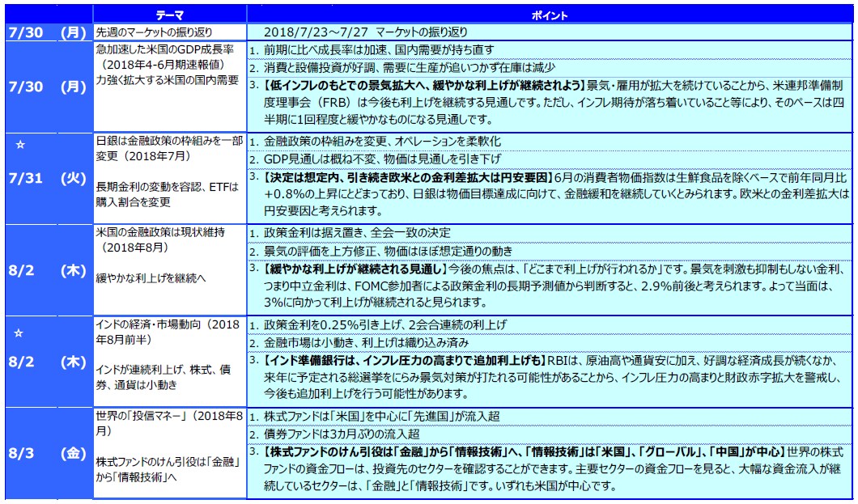Open the 先週のマーケットの振り返り theme
Screen dimensions: 858x504
(x=154, y=32)
